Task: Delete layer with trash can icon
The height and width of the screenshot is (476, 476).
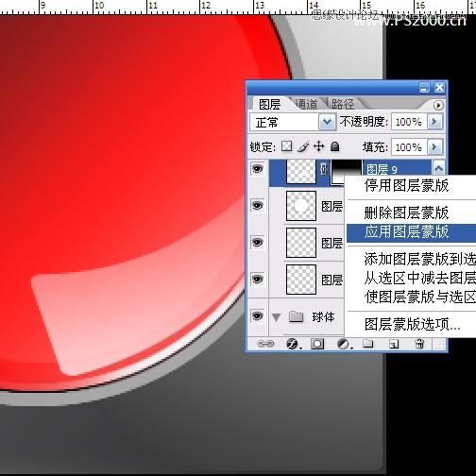Action: point(419,344)
